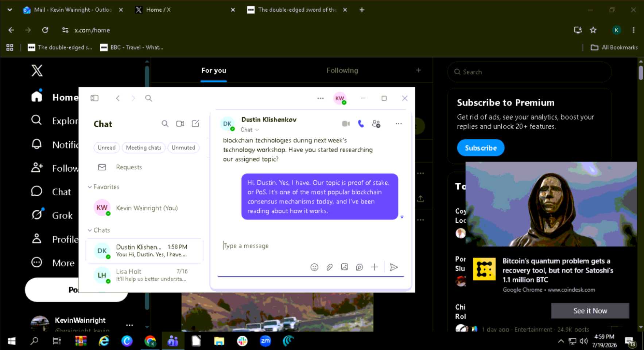Screen dimensions: 644x350
Task: Send the message with arrow icon
Action: point(394,267)
